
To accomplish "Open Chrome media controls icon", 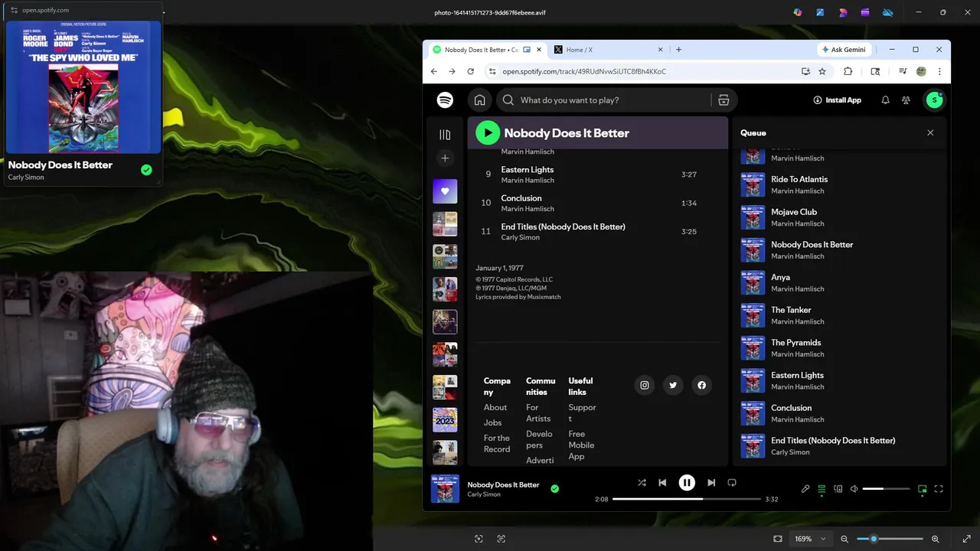I will click(x=903, y=71).
